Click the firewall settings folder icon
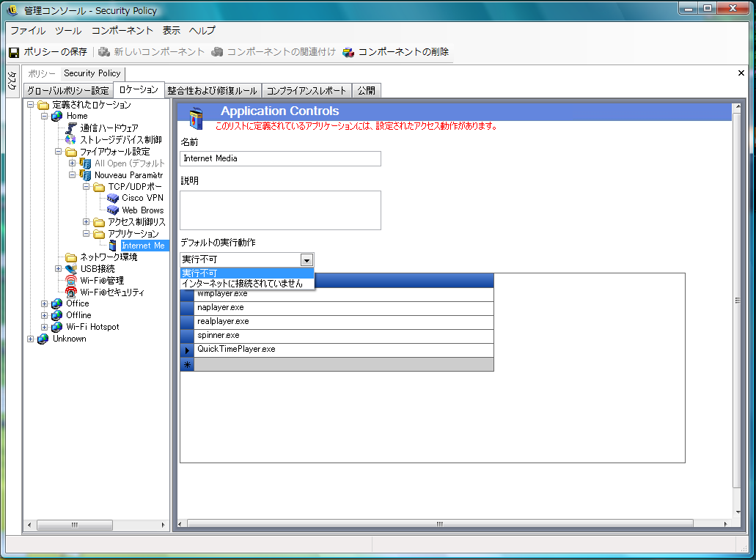 point(71,152)
